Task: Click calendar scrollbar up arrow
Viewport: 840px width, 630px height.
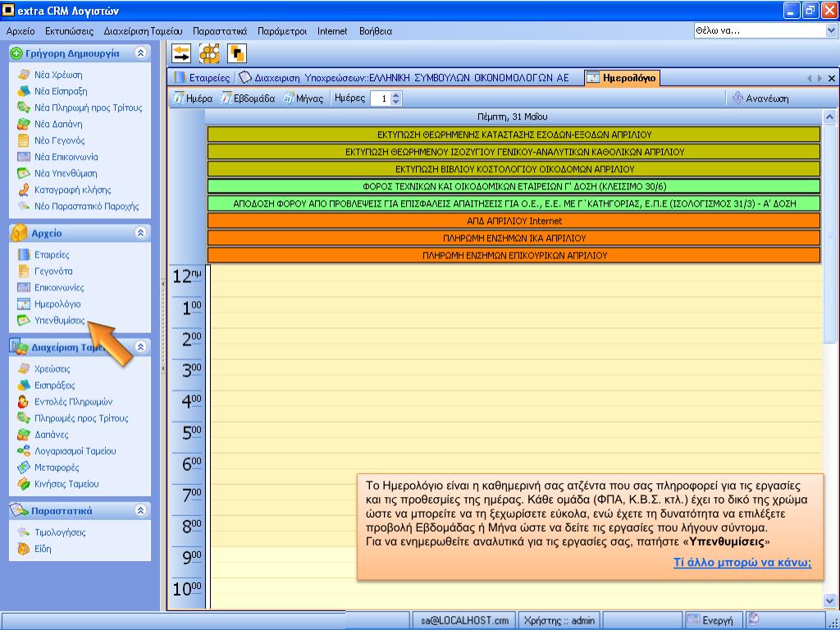Action: (829, 116)
